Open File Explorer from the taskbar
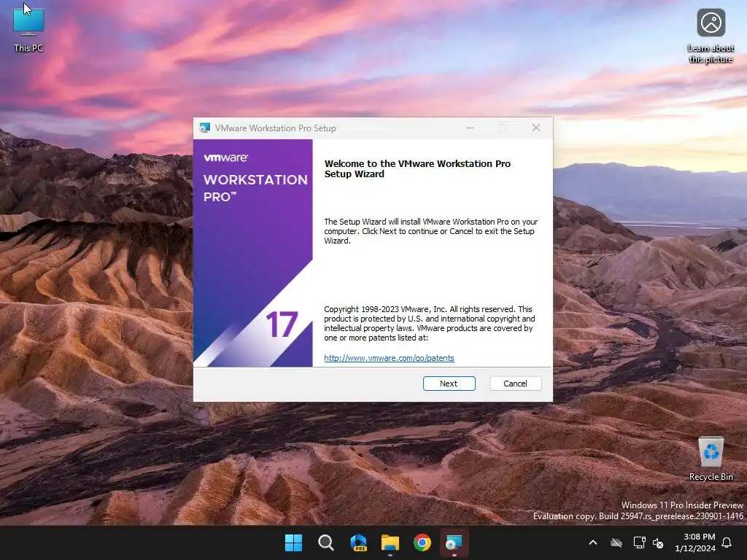Image resolution: width=747 pixels, height=560 pixels. [390, 542]
